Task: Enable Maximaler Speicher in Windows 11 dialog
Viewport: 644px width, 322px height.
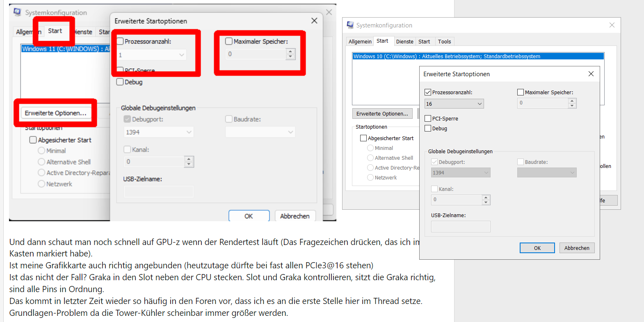Action: pos(229,41)
